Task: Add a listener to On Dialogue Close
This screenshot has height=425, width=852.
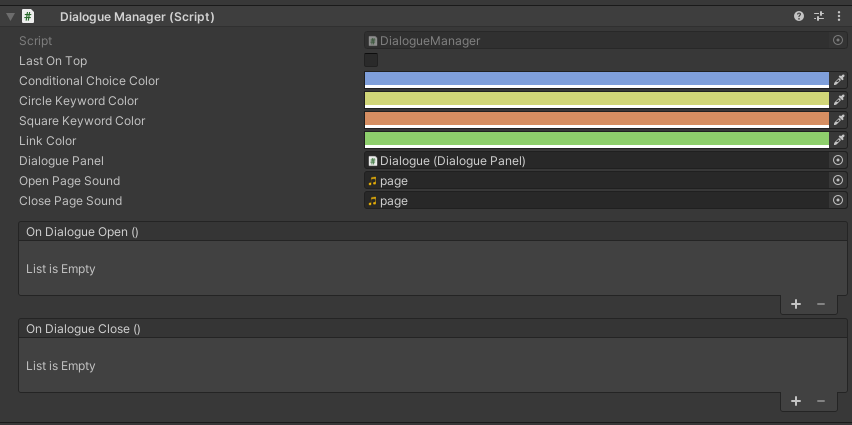Action: point(796,401)
